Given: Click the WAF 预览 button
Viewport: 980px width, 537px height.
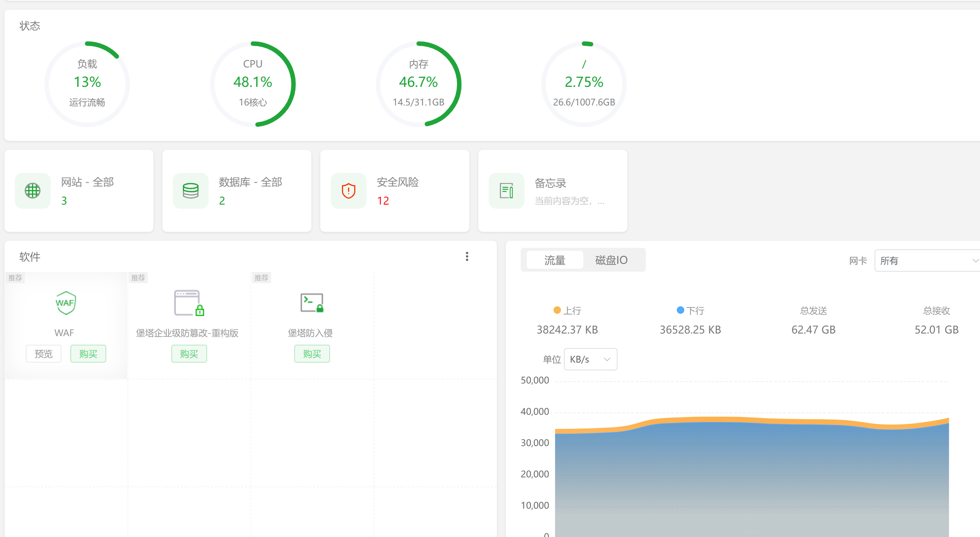Looking at the screenshot, I should coord(43,354).
